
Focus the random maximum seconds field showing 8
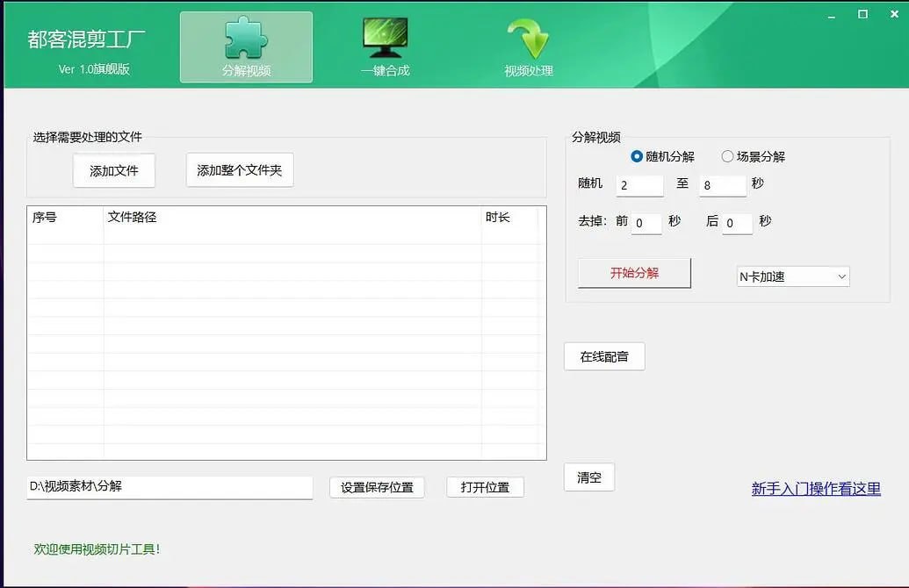pos(722,185)
